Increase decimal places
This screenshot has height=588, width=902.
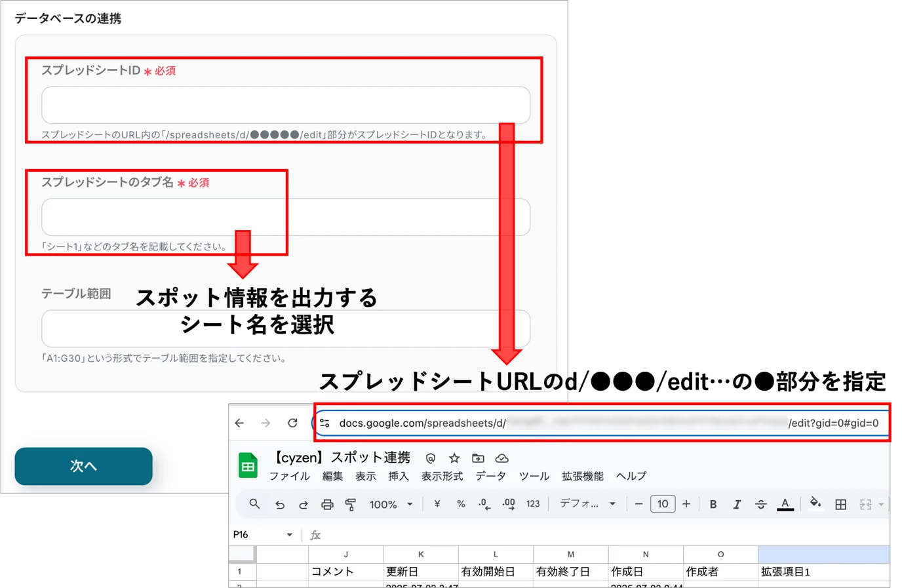coord(509,504)
